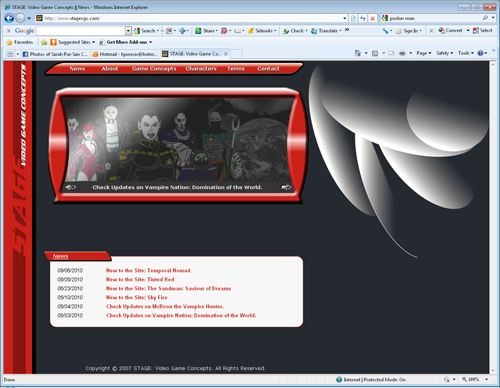
Task: Click the Stop loading red X icon
Action: coord(373,18)
